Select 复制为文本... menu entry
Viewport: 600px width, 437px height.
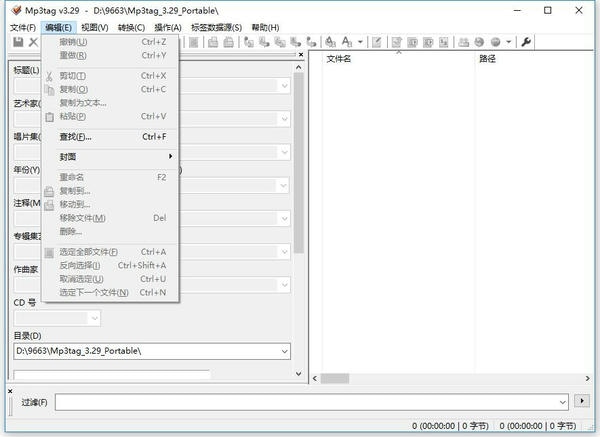click(110, 103)
